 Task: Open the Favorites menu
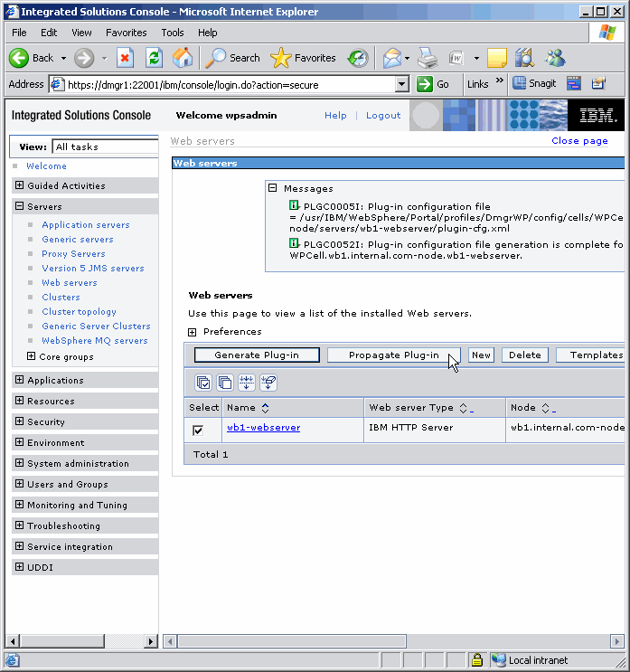(126, 33)
